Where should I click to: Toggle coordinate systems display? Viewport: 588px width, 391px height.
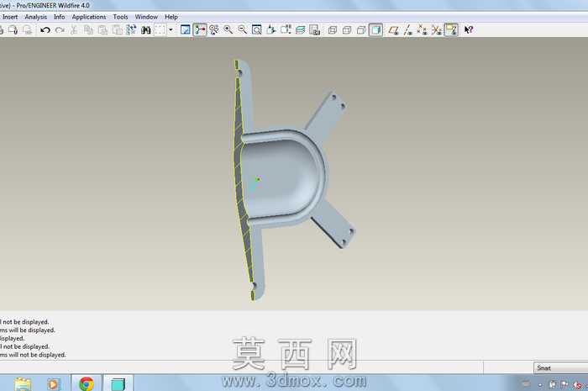437,30
